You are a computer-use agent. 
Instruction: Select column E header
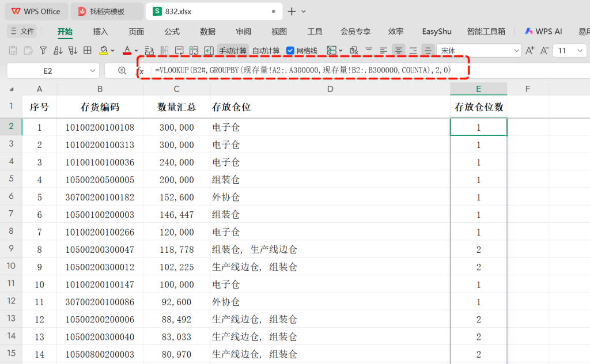point(479,89)
